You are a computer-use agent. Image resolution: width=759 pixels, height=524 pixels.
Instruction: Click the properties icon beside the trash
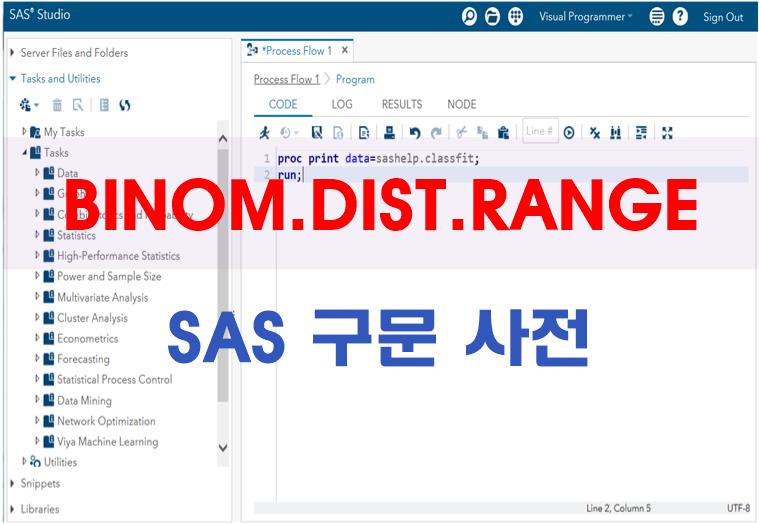pyautogui.click(x=78, y=105)
